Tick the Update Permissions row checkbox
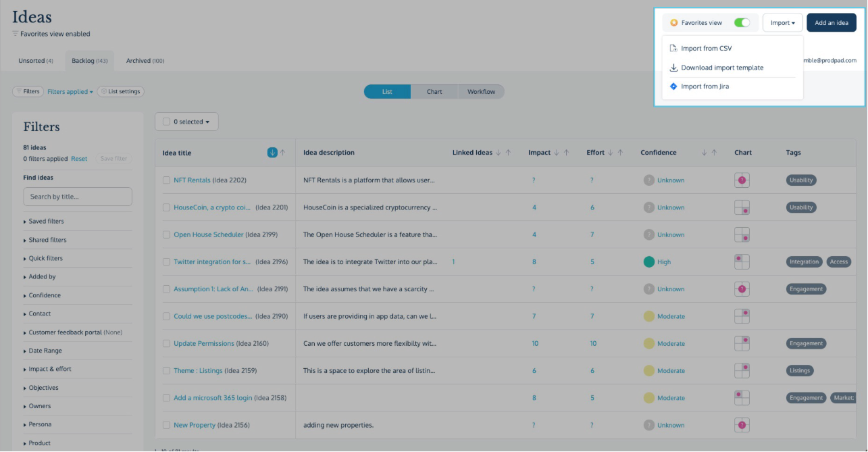The width and height of the screenshot is (868, 452). click(167, 343)
